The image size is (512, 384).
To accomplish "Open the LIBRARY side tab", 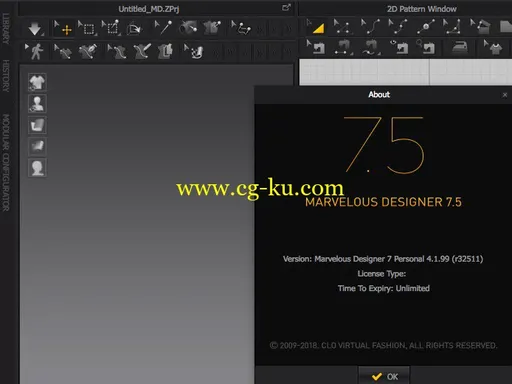I will [6, 29].
